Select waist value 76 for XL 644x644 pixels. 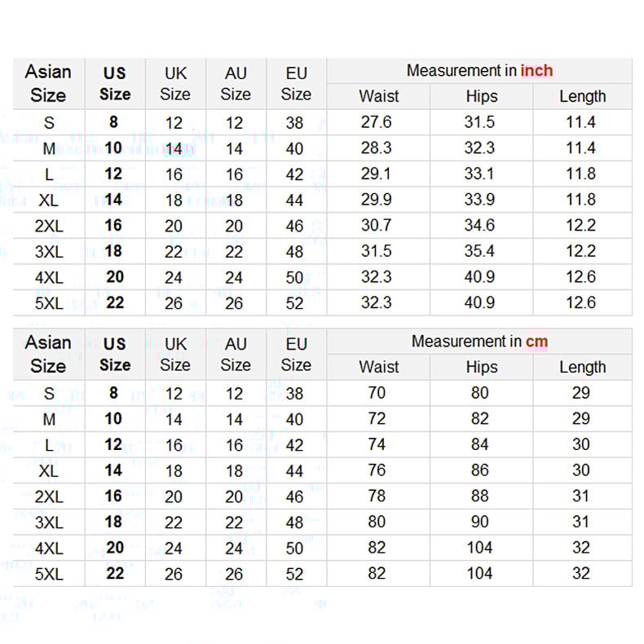[x=377, y=470]
